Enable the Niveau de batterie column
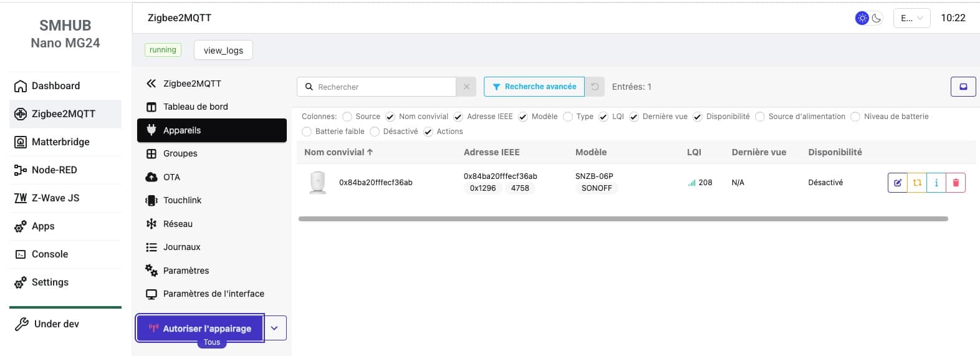The width and height of the screenshot is (980, 356). pyautogui.click(x=855, y=117)
